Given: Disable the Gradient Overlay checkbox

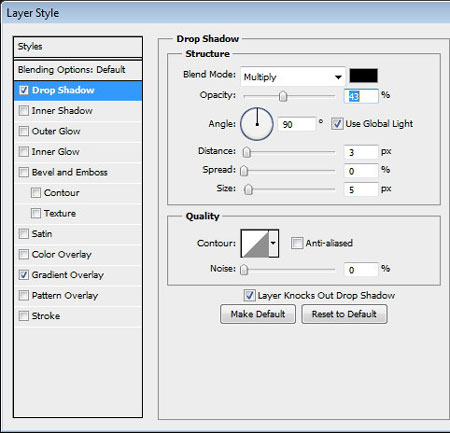Looking at the screenshot, I should coord(24,275).
